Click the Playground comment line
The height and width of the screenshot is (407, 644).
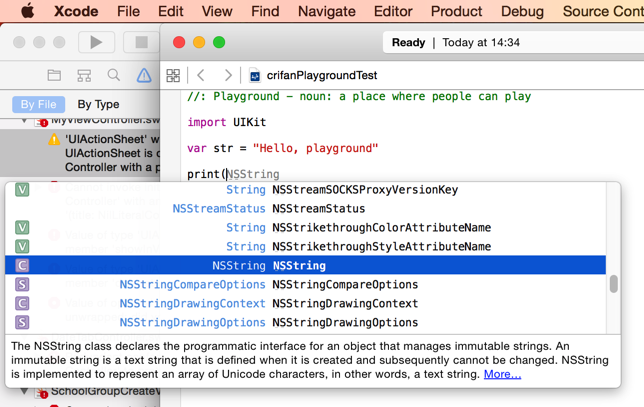coord(359,97)
